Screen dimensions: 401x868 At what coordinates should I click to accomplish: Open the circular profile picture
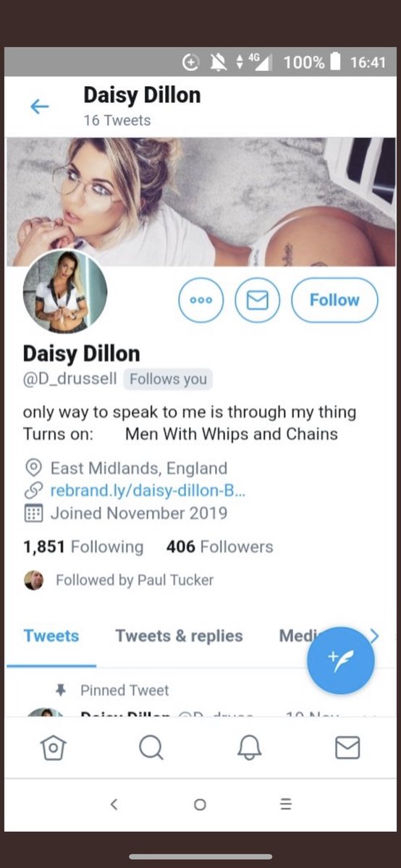coord(66,292)
